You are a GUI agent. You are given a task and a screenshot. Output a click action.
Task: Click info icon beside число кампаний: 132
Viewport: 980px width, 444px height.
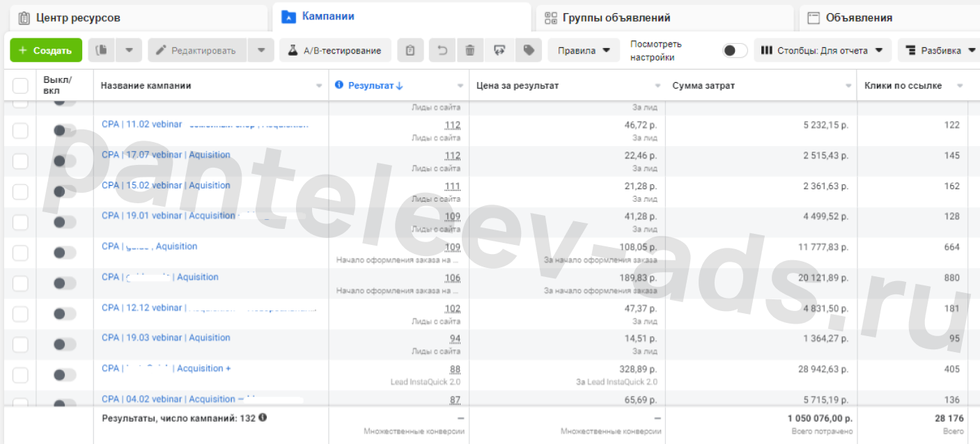[x=263, y=418]
